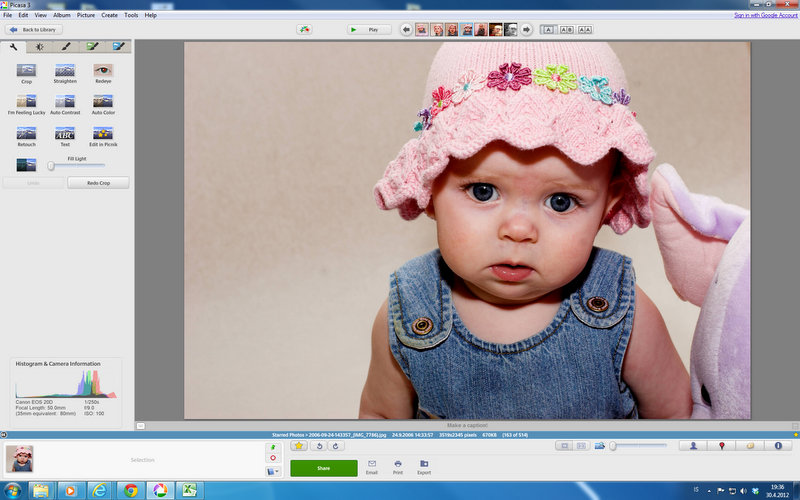
Task: Open the View menu
Action: pos(41,15)
